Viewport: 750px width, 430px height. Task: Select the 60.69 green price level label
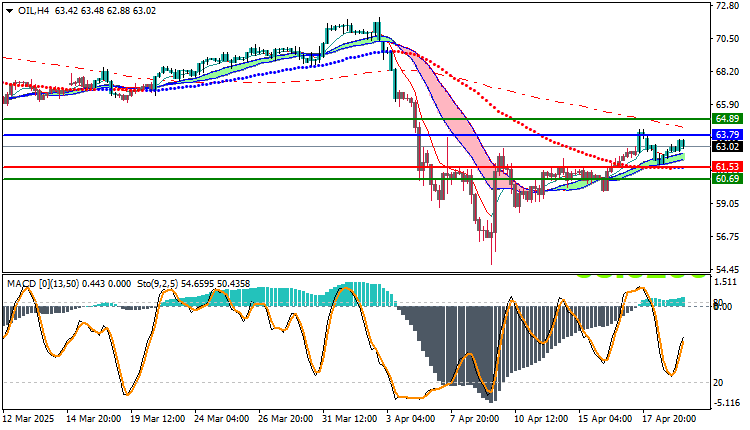(x=727, y=179)
